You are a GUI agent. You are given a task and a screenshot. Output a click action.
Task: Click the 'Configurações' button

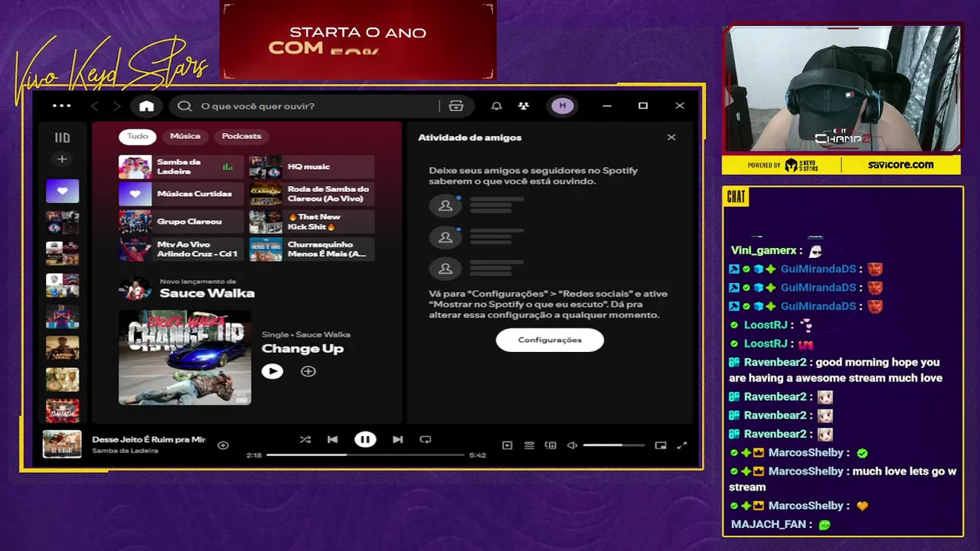550,340
